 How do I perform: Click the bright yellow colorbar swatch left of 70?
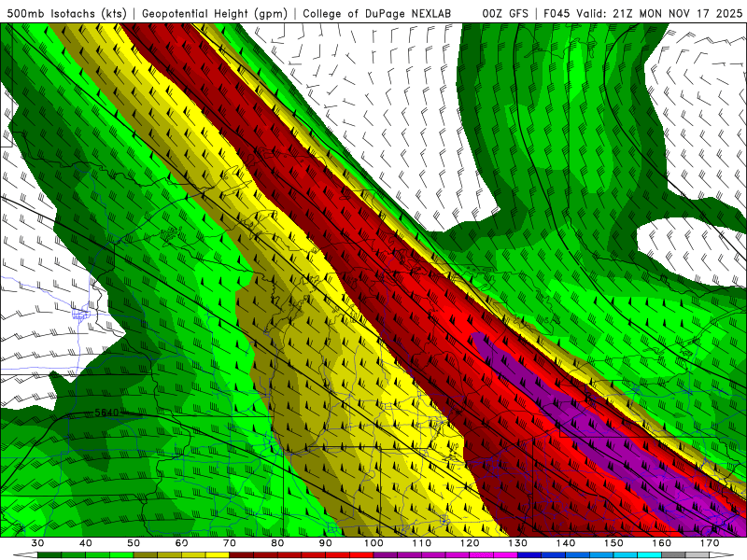tap(218, 555)
